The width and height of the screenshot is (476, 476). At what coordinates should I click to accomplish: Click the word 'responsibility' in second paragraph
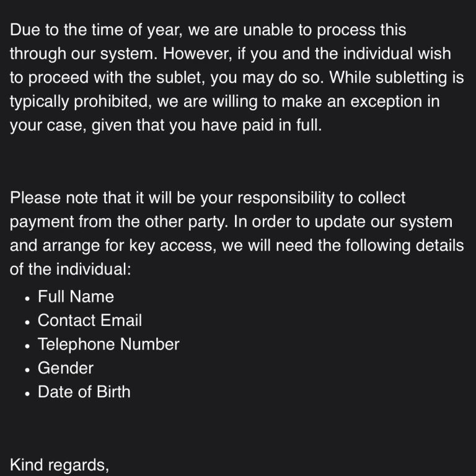coord(286,198)
